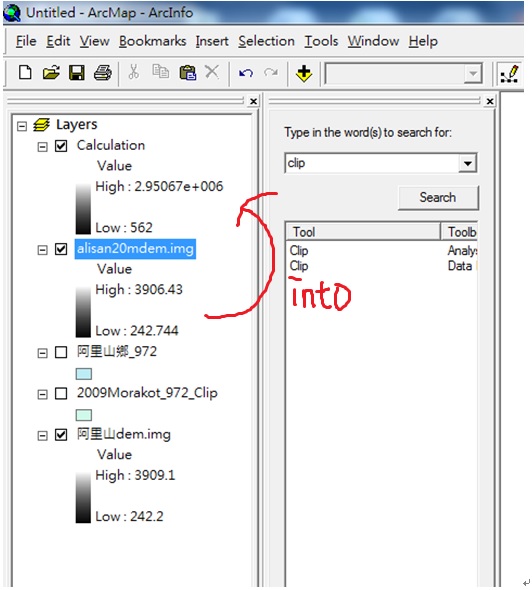This screenshot has height=590, width=532.
Task: Click the Cut scissors icon
Action: point(134,71)
